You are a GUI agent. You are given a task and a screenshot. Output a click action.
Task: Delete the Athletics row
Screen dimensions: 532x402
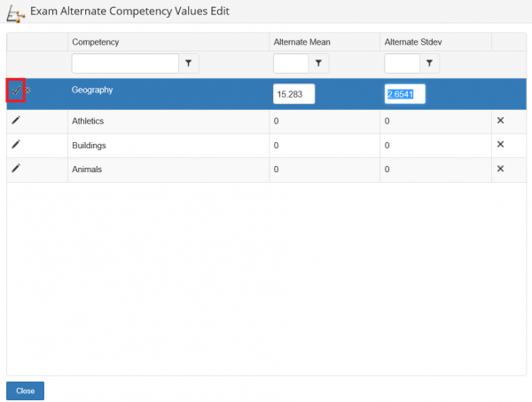tap(500, 120)
